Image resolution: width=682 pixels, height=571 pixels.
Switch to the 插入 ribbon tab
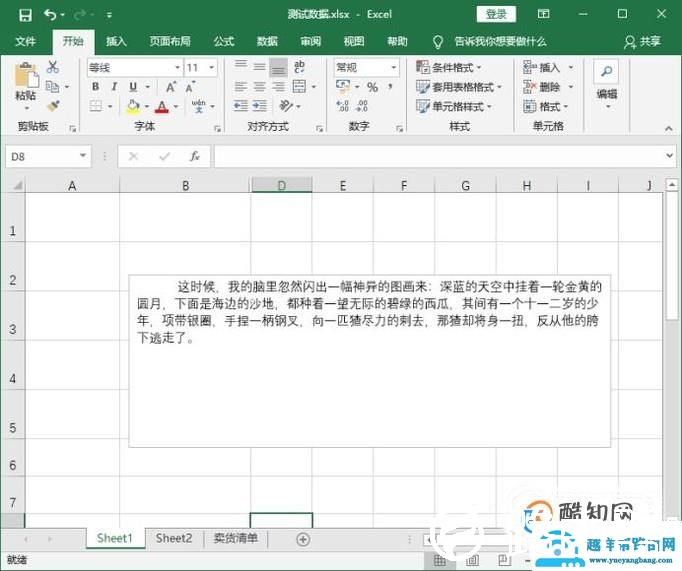[116, 41]
